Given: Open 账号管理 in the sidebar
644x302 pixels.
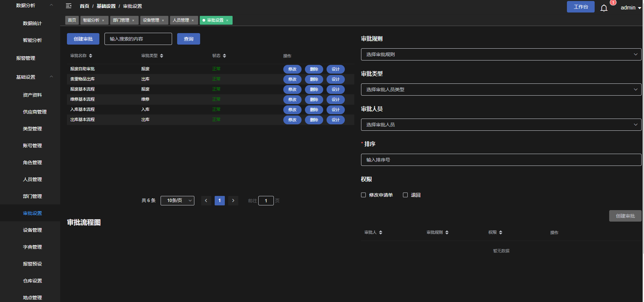Looking at the screenshot, I should point(32,146).
